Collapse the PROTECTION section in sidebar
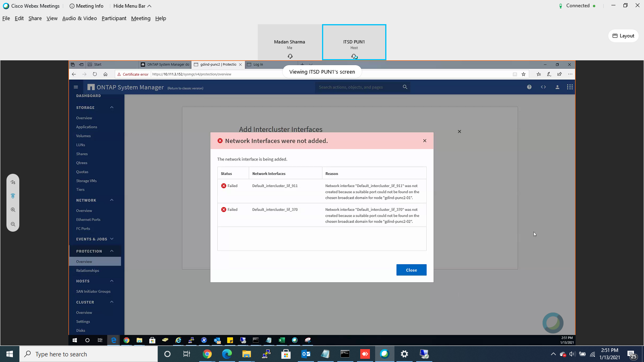644x362 pixels. (113, 251)
